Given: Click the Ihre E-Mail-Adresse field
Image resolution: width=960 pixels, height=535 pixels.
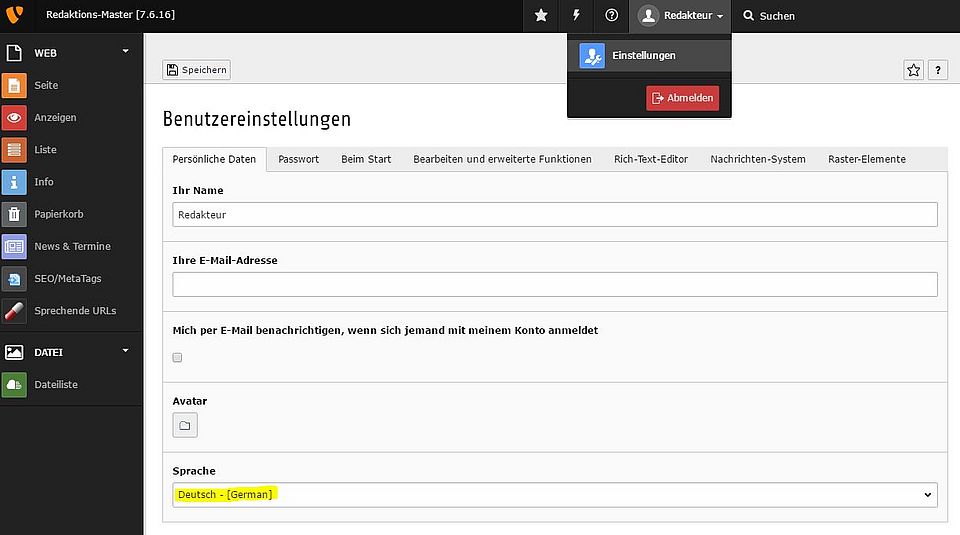Looking at the screenshot, I should click(x=554, y=285).
